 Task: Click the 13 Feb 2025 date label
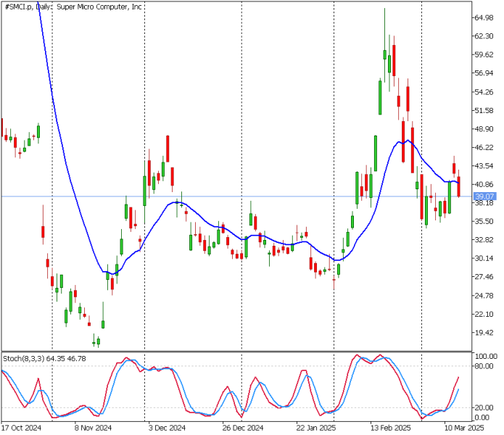pyautogui.click(x=390, y=428)
